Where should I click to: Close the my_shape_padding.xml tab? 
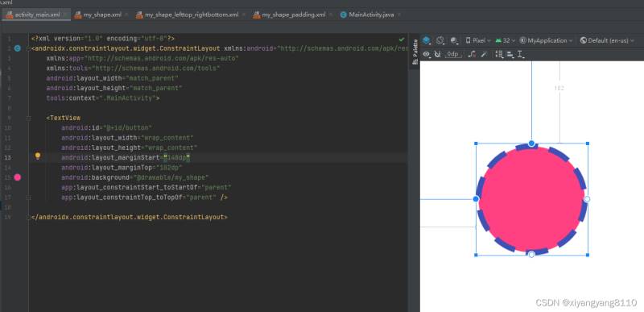[331, 15]
